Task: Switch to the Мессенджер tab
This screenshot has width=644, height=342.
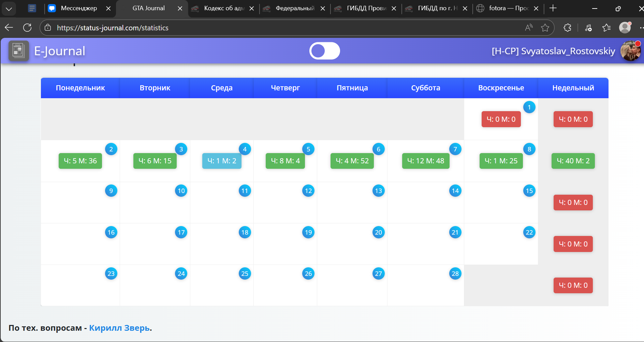Action: coord(78,8)
